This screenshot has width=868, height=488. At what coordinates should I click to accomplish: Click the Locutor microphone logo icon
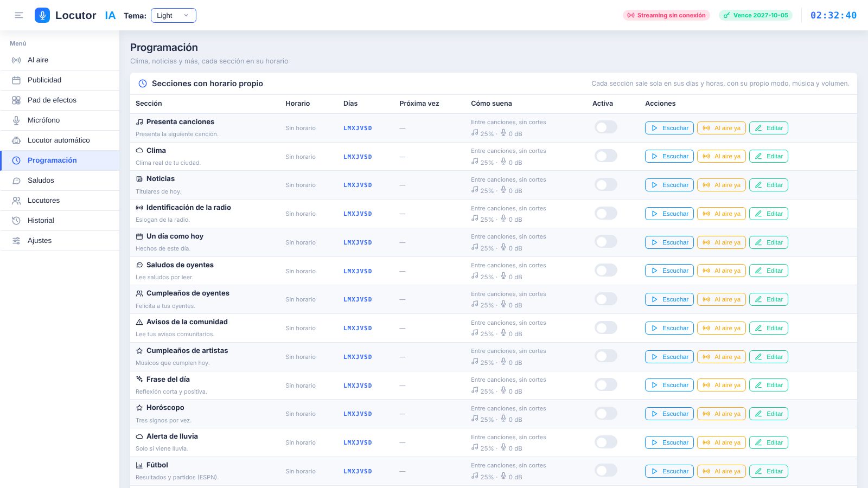(x=42, y=15)
